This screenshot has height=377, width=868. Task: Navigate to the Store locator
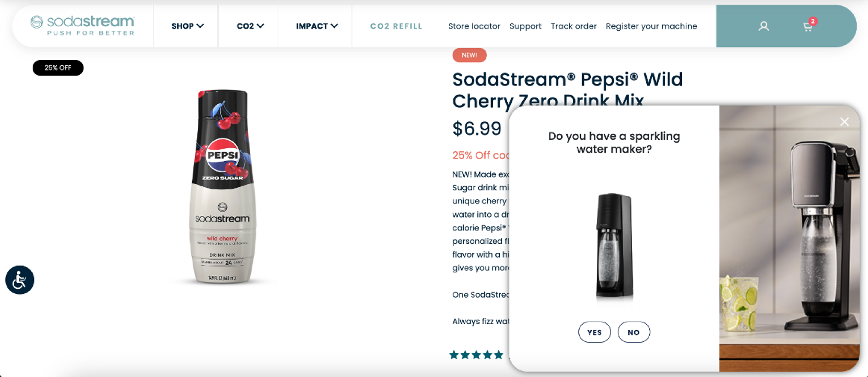474,26
